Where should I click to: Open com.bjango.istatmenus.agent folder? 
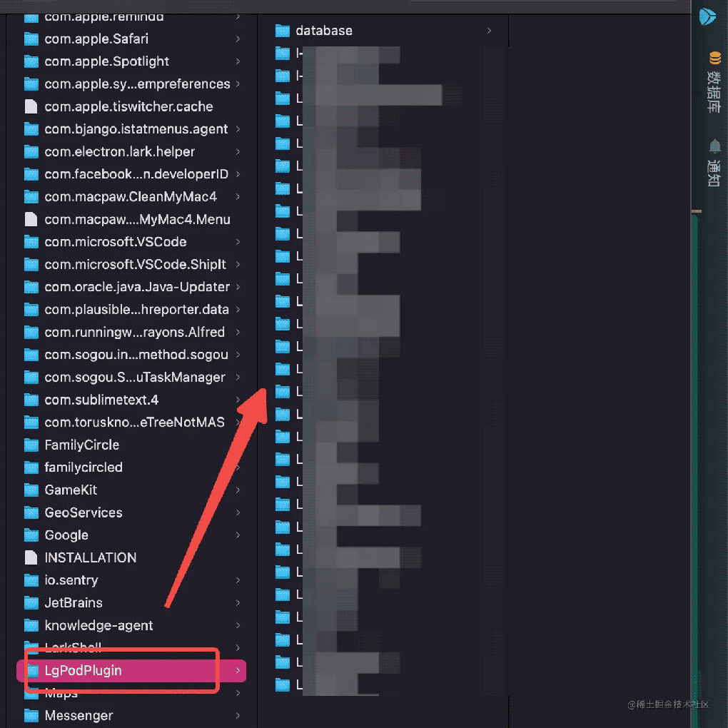[x=136, y=129]
